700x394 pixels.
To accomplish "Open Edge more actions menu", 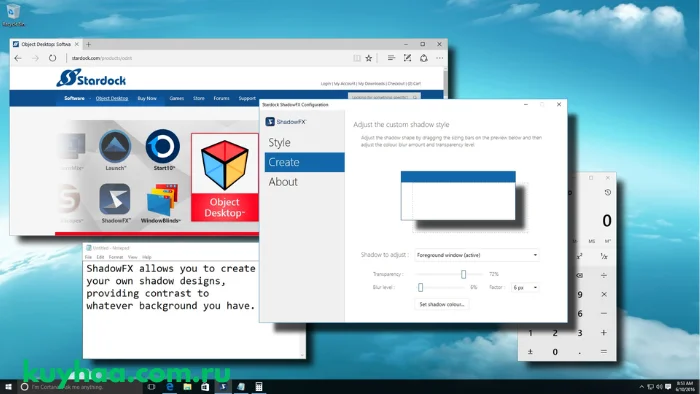I will [440, 58].
